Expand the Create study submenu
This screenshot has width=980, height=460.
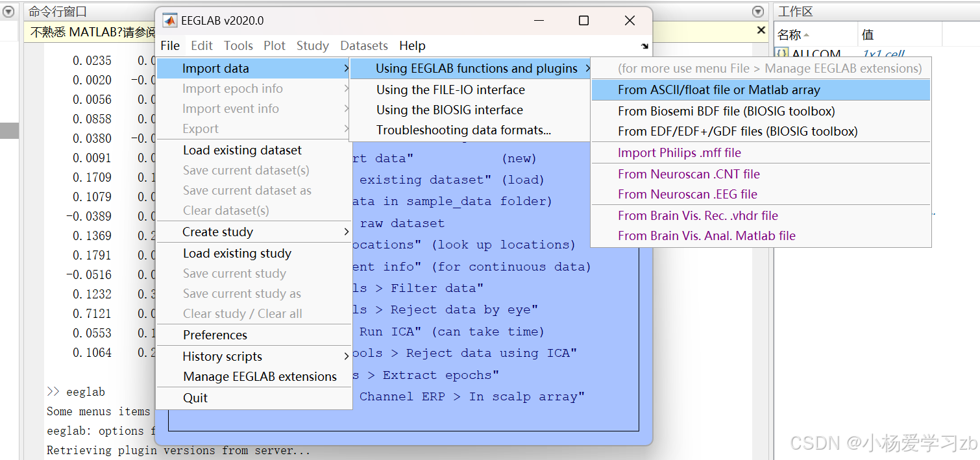coord(254,232)
